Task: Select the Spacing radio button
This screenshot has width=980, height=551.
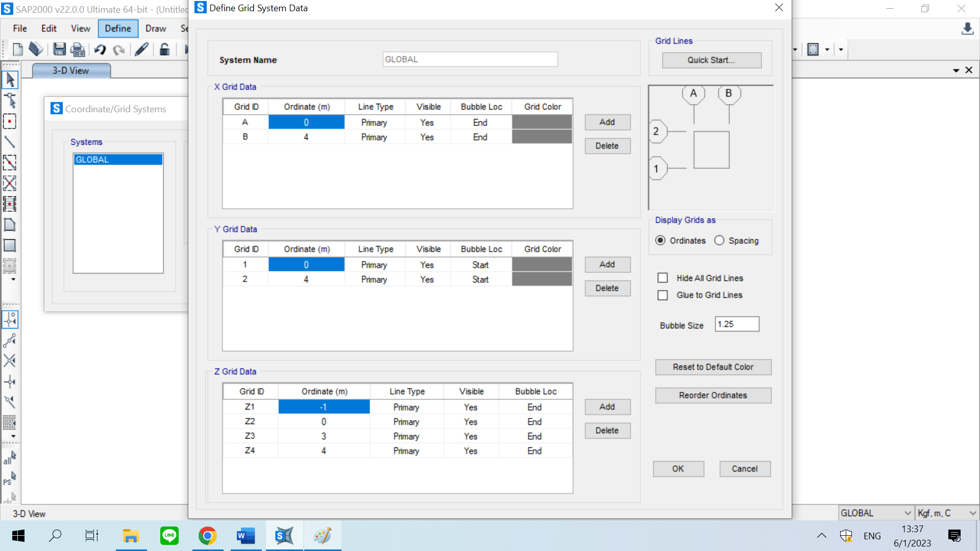Action: point(719,240)
